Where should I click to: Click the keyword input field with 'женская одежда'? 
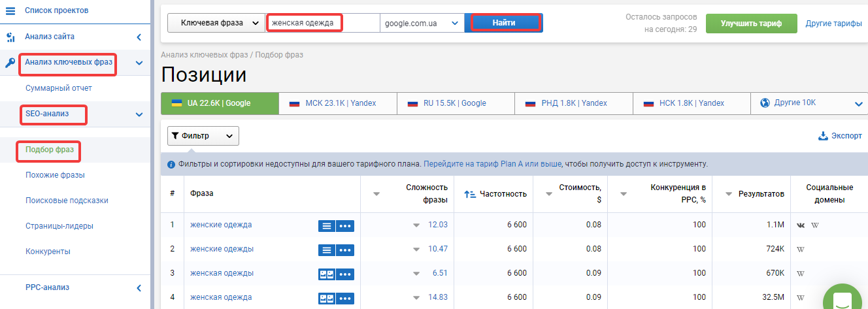[x=323, y=23]
